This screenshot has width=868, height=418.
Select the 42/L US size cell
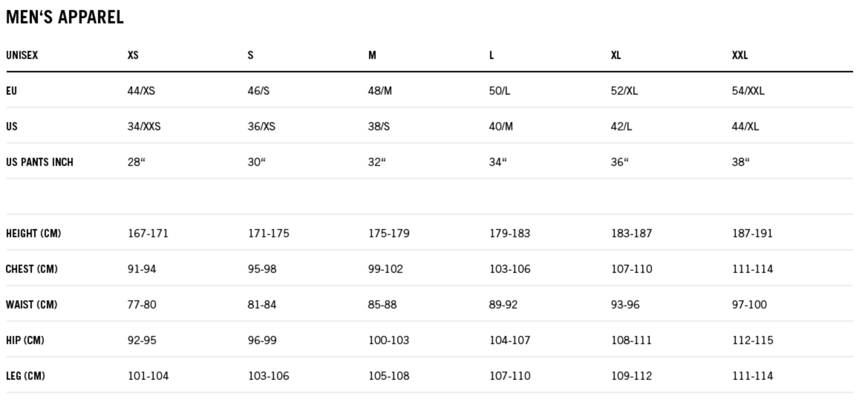point(621,127)
